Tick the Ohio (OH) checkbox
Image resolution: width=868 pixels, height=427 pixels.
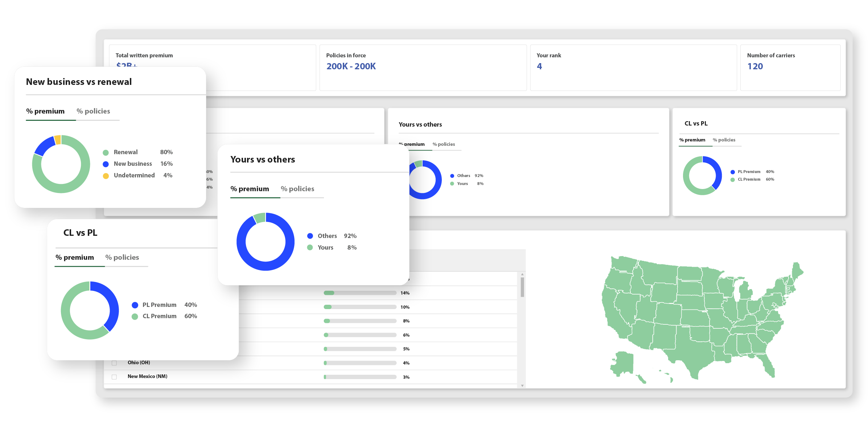114,363
